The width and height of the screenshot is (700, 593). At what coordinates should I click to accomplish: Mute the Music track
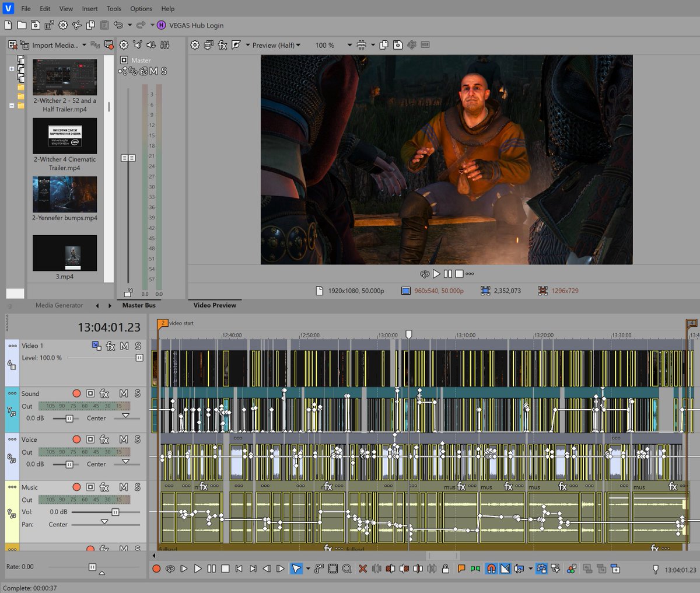pyautogui.click(x=124, y=487)
